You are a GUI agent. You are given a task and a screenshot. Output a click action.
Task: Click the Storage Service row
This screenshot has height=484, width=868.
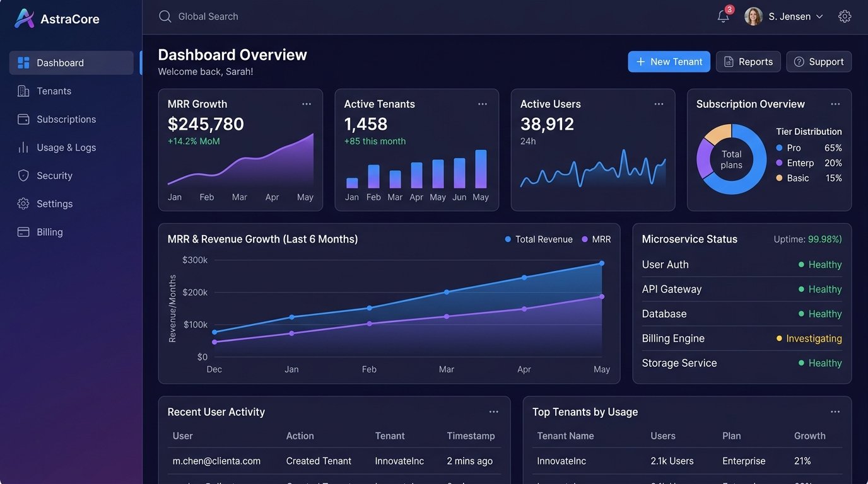click(742, 363)
